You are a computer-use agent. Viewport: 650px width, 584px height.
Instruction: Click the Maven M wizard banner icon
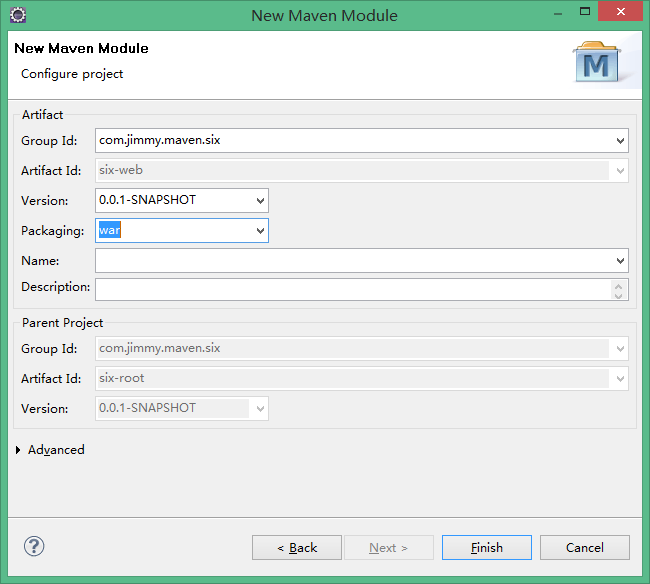coord(597,62)
